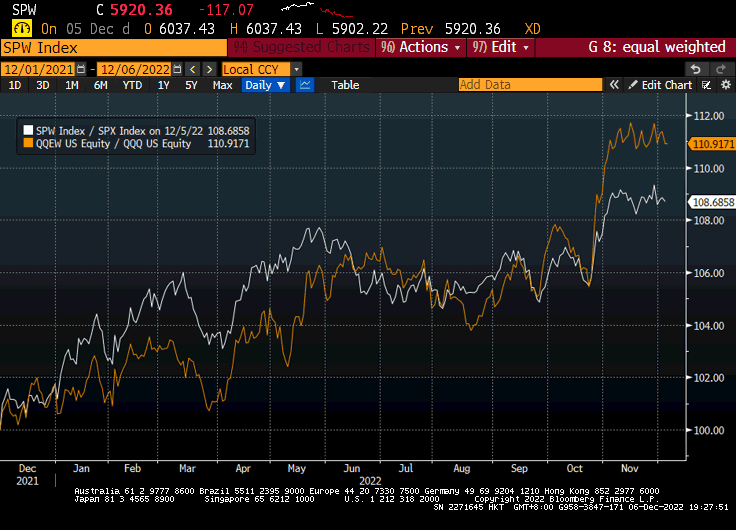
Task: Step to next date range with right arrow
Action: coord(209,69)
